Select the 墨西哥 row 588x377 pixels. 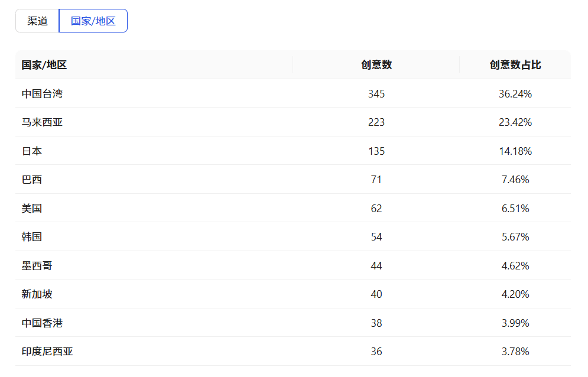[x=37, y=266]
